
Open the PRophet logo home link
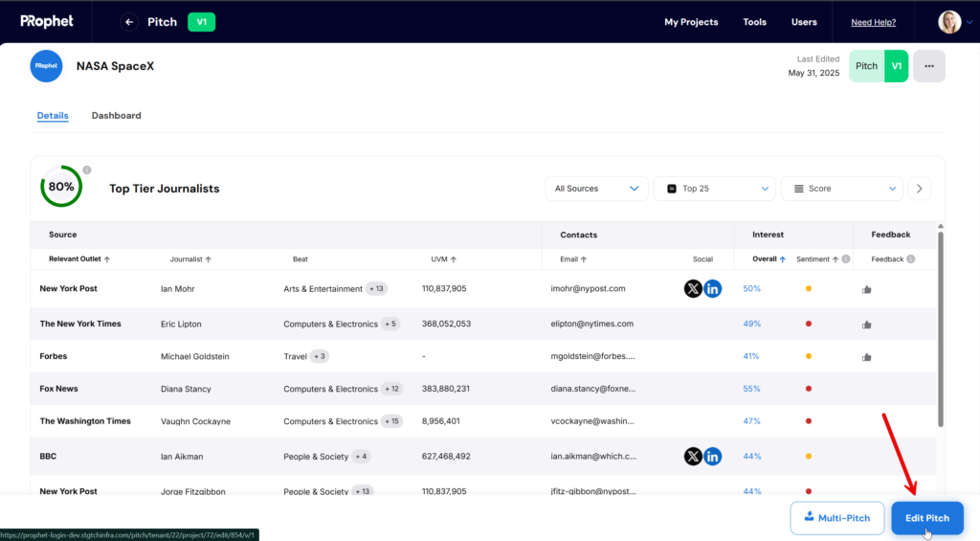tap(47, 21)
